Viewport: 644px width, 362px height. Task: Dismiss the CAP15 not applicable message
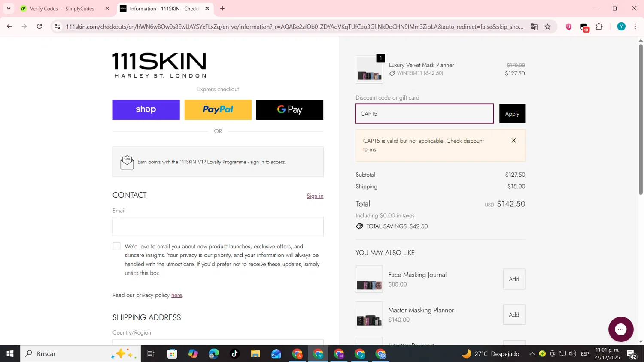point(513,141)
